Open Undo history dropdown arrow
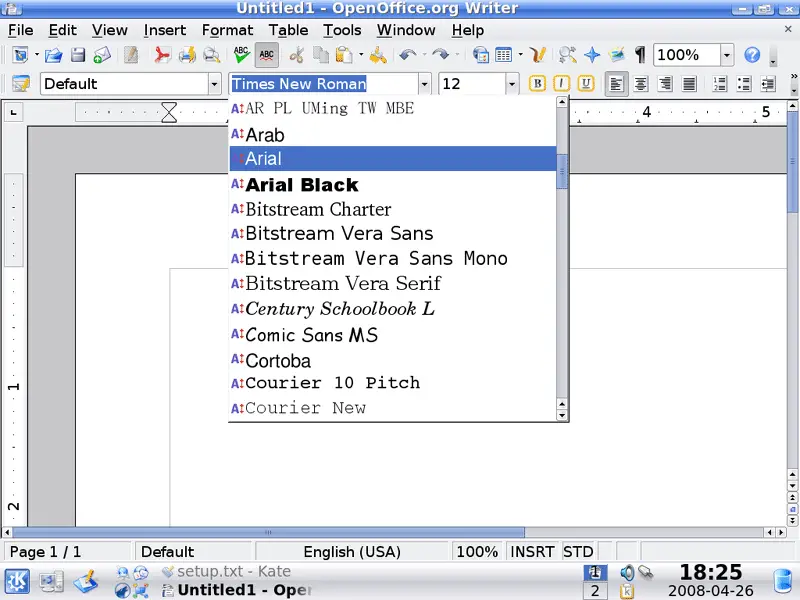The image size is (800, 600). 424,55
